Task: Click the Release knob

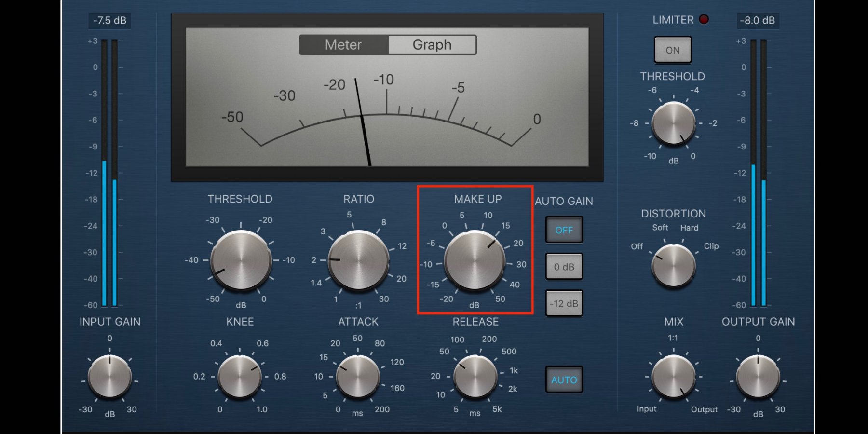Action: click(x=475, y=377)
